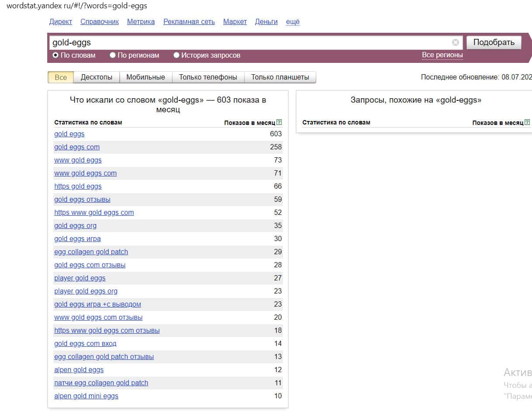
Task: Open the 'alpen gold mini eggs' link
Action: [x=86, y=396]
